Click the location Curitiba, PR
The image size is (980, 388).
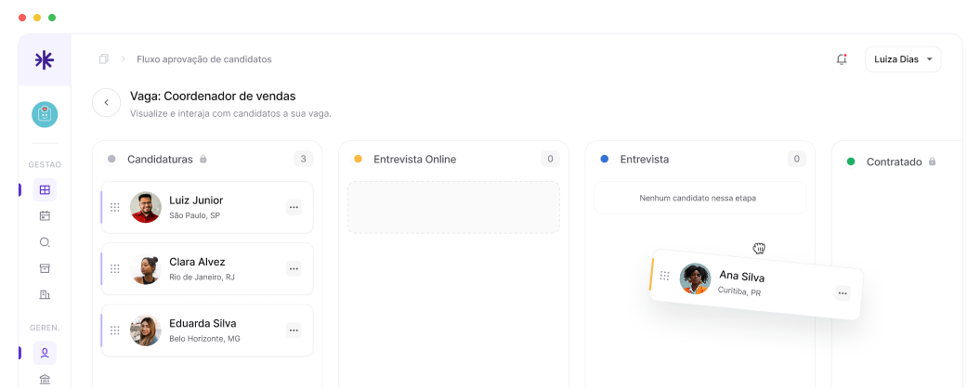pos(739,291)
